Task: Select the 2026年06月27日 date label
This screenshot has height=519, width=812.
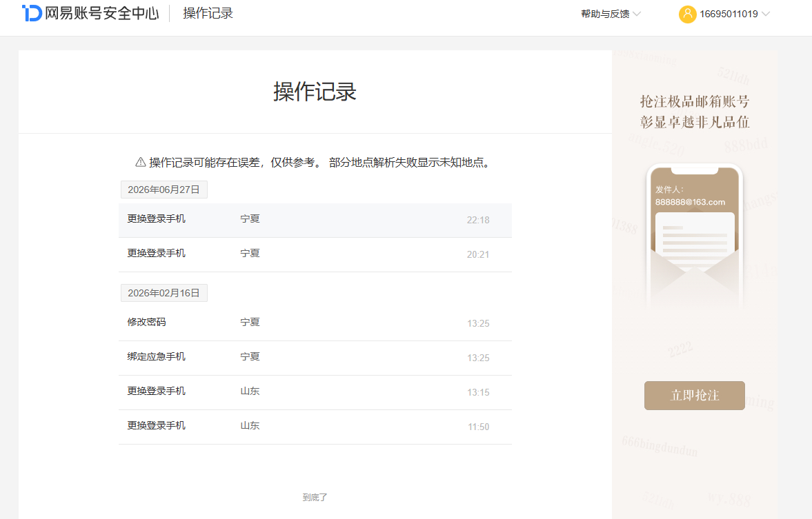Action: click(x=164, y=190)
